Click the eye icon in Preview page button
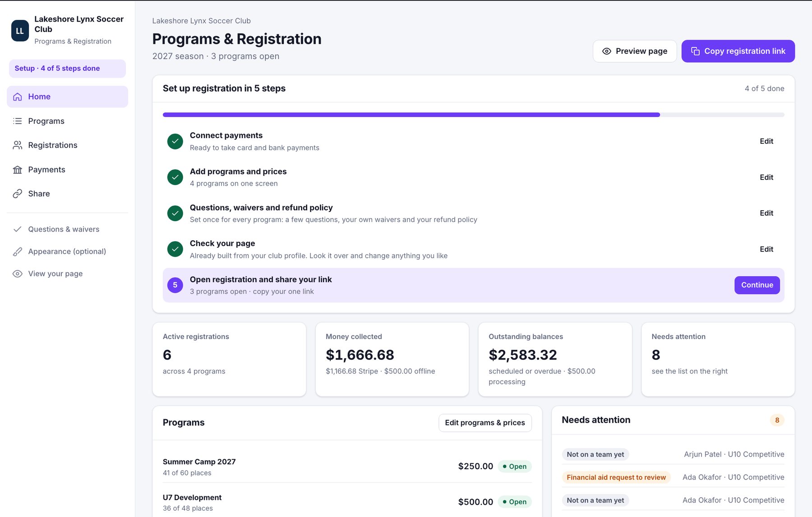 [x=607, y=51]
